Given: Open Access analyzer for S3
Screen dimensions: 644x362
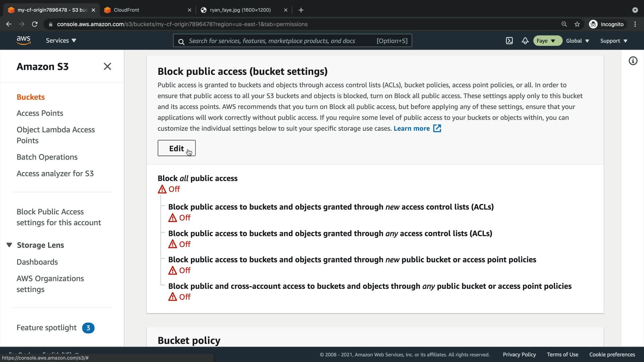Looking at the screenshot, I should click(x=55, y=174).
